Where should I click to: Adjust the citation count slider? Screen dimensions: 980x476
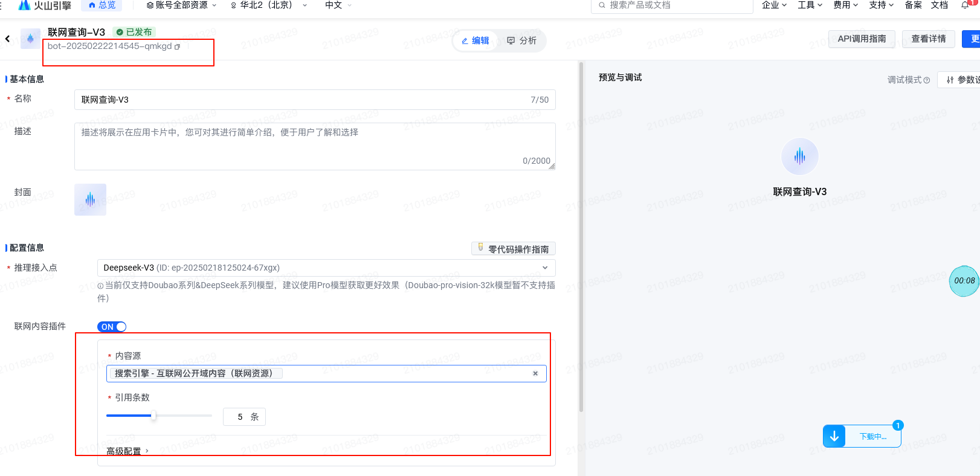coord(153,416)
